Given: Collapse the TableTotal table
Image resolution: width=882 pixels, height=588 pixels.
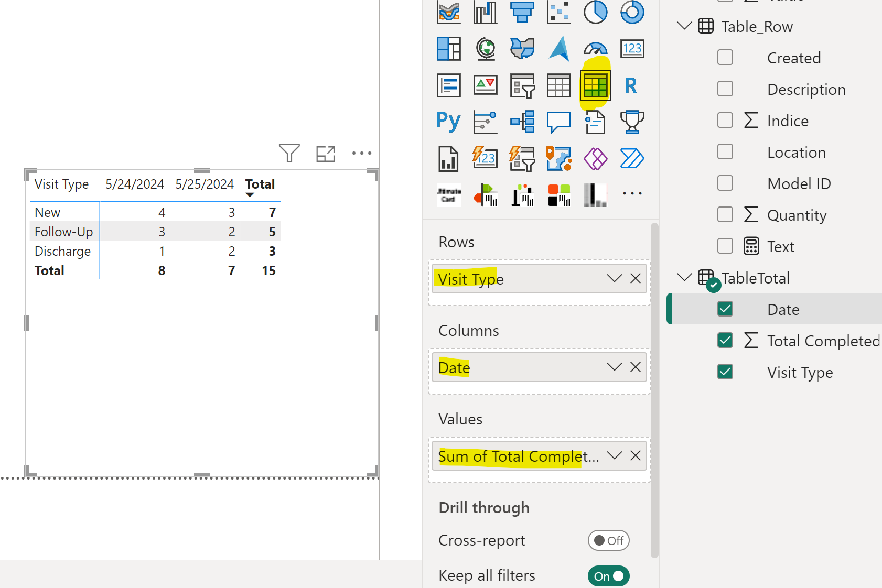Looking at the screenshot, I should [684, 277].
